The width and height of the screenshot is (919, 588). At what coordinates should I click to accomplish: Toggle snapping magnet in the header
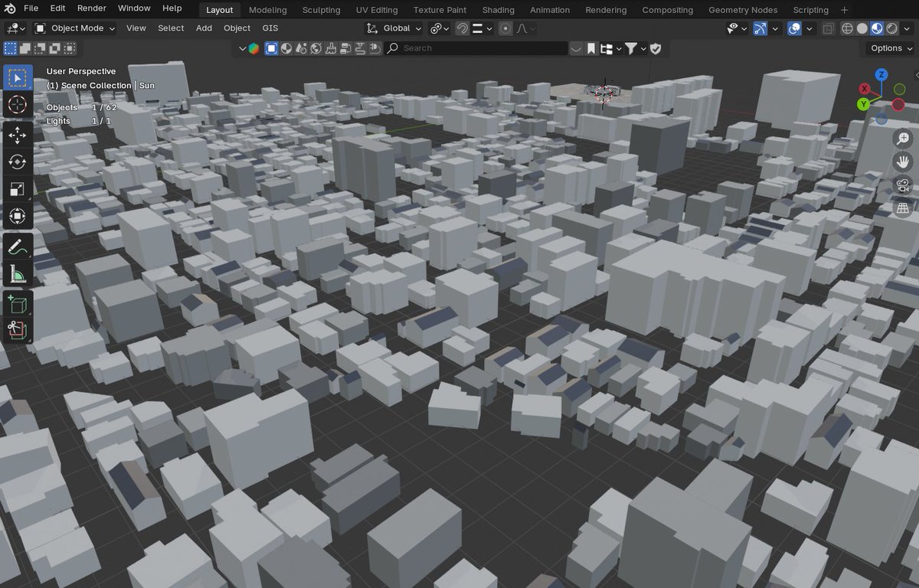[463, 28]
